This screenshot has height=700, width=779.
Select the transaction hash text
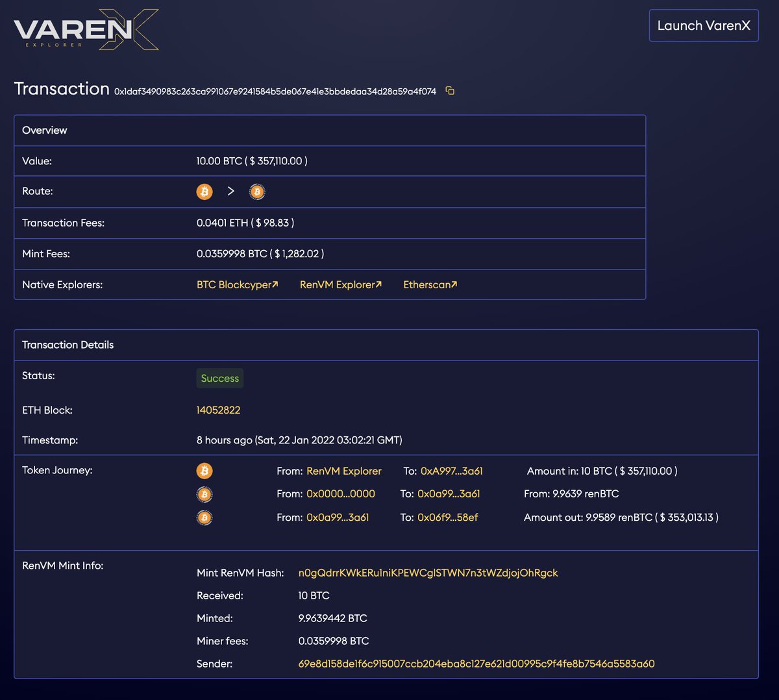click(x=275, y=92)
